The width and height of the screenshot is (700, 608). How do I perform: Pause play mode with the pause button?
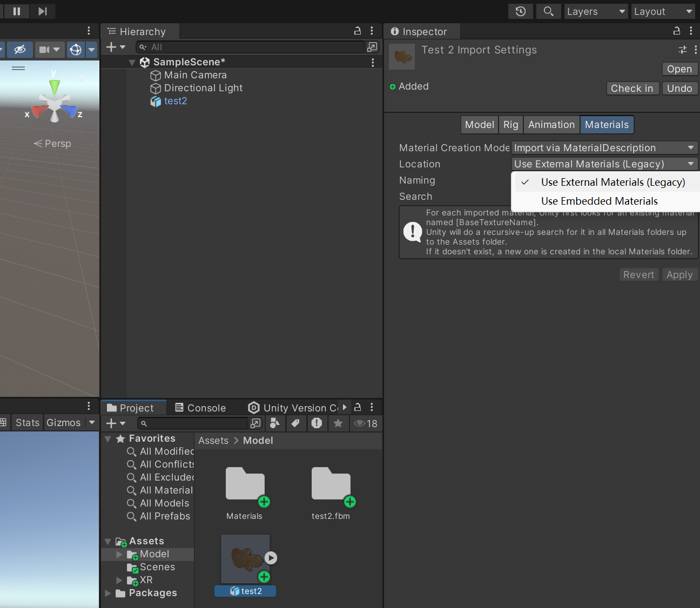(x=17, y=11)
